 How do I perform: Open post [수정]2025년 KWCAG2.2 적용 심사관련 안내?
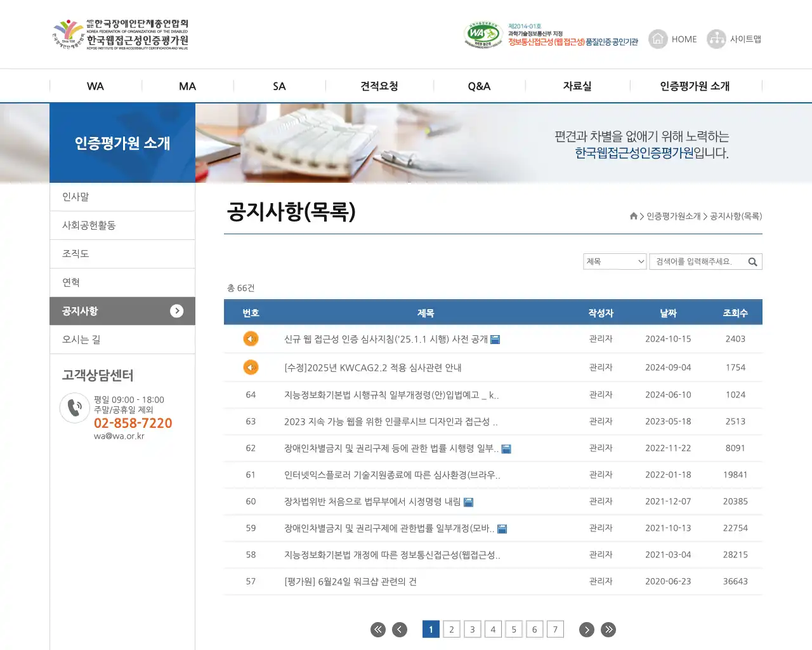(373, 368)
